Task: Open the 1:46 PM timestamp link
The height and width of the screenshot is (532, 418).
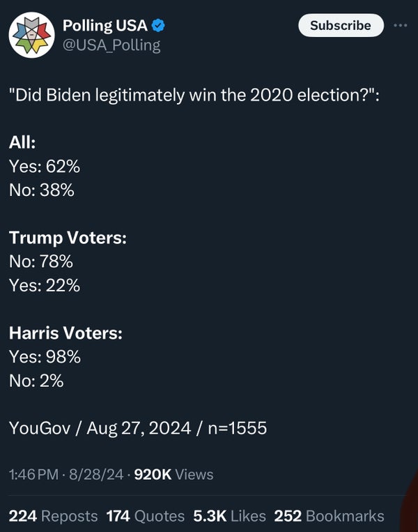Action: coord(33,474)
